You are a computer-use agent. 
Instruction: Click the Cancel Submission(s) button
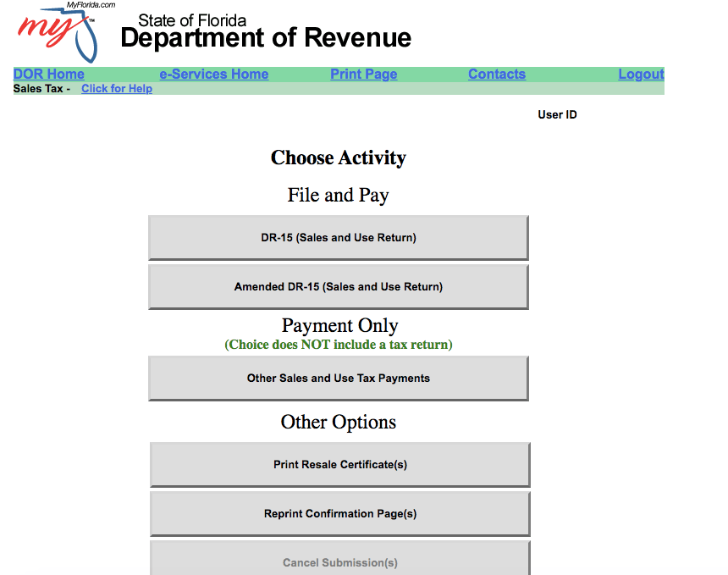pyautogui.click(x=339, y=558)
